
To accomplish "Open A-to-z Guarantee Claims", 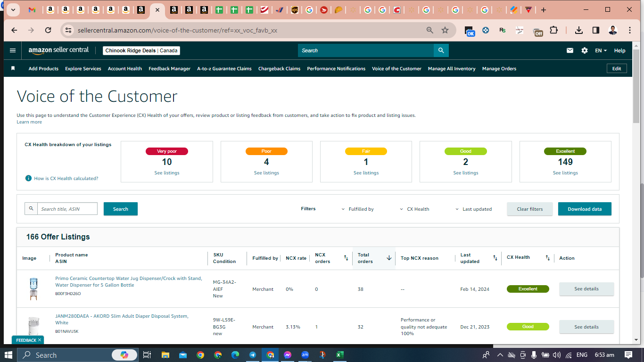I will pyautogui.click(x=224, y=68).
